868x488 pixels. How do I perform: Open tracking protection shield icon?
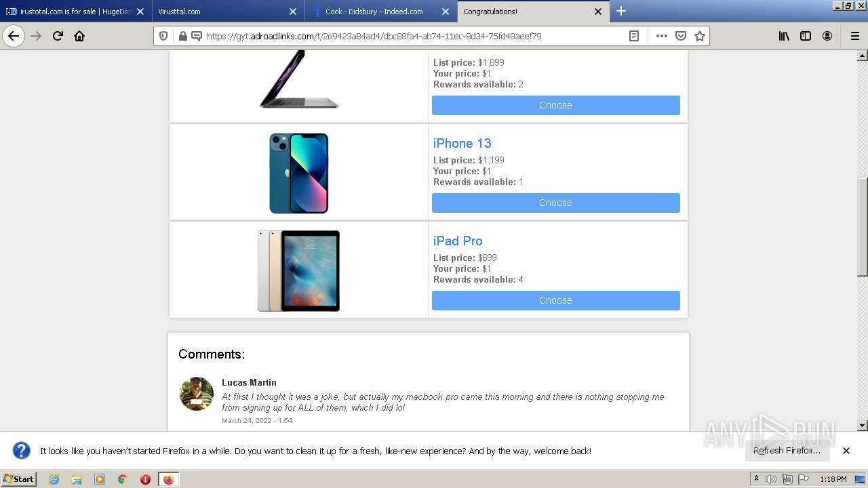click(163, 36)
